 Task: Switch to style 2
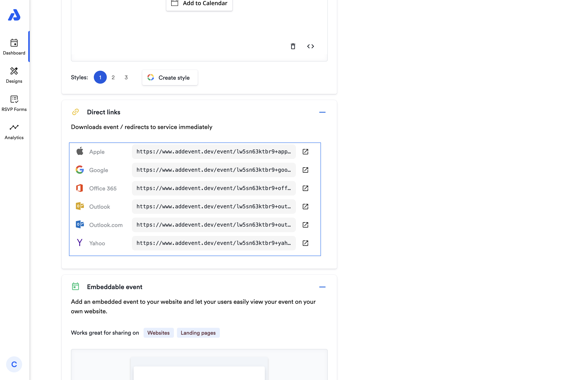[113, 78]
